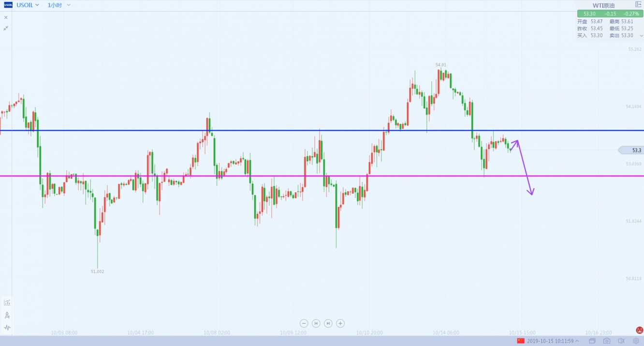Click the collapse-arrows icon at top left
644x346 pixels.
[6, 28]
